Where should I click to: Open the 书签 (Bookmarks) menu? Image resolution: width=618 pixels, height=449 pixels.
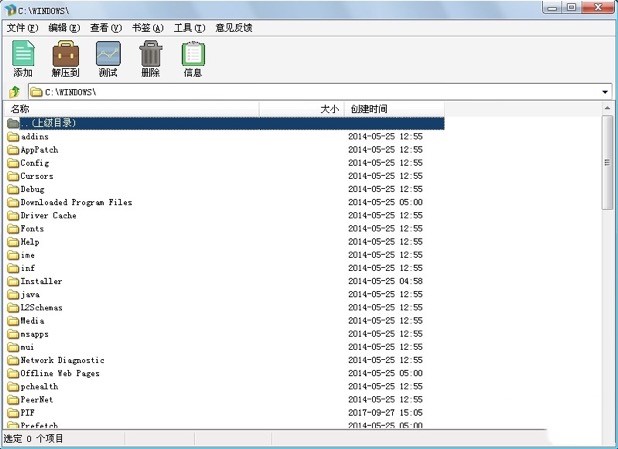(x=147, y=28)
